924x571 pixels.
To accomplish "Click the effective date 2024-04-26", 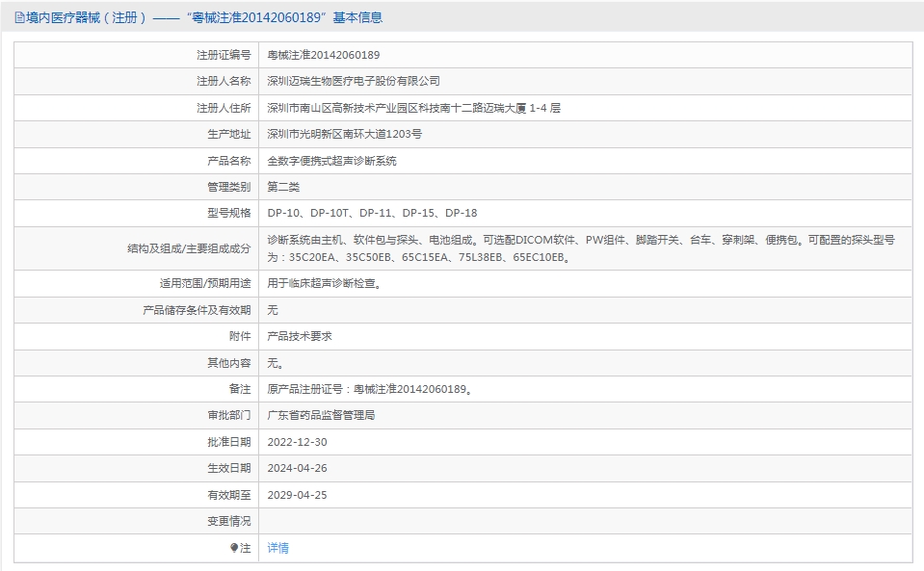I will (297, 468).
